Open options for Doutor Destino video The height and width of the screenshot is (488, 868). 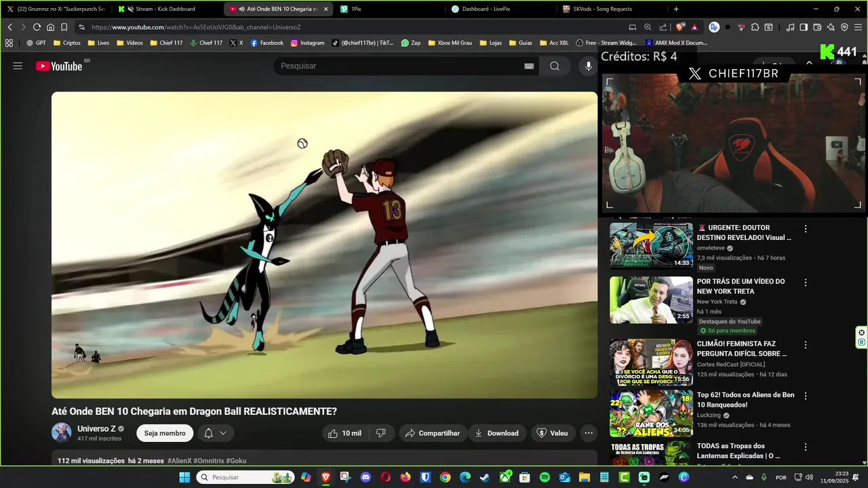tap(806, 229)
